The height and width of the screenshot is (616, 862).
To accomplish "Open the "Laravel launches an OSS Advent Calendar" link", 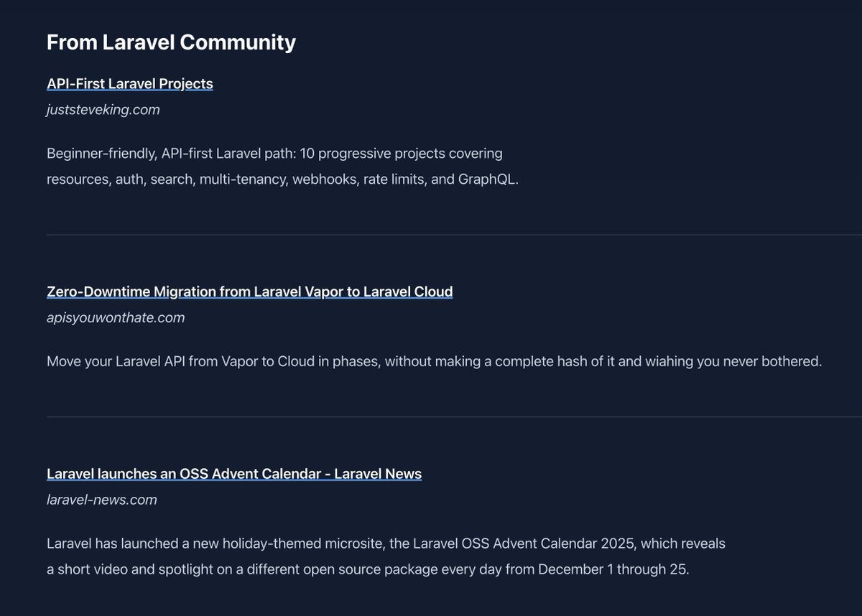I will point(234,474).
